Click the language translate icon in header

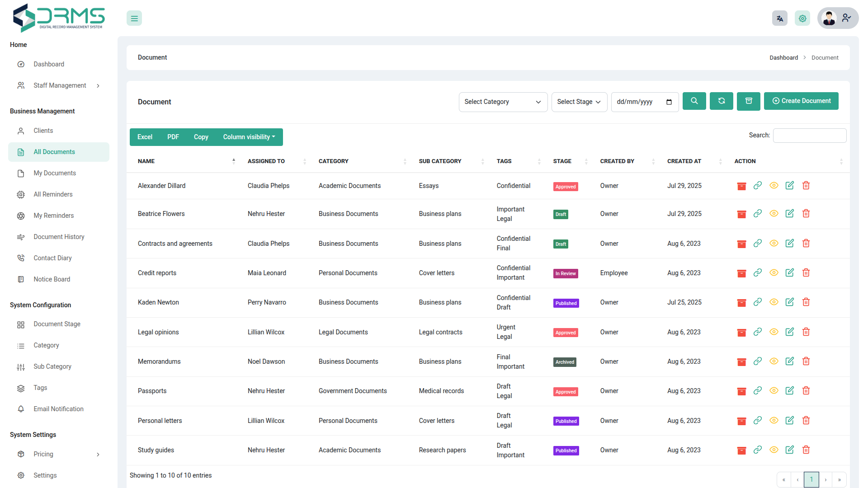tap(780, 19)
